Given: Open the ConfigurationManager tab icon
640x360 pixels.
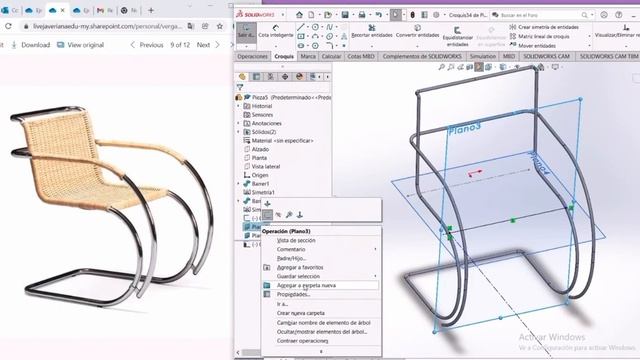Looking at the screenshot, I should [271, 76].
